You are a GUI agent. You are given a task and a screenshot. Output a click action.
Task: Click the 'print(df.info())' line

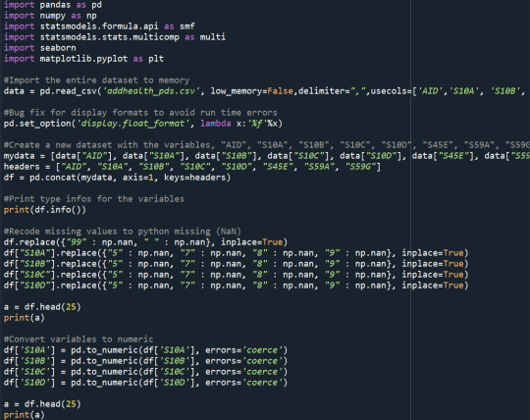45,210
